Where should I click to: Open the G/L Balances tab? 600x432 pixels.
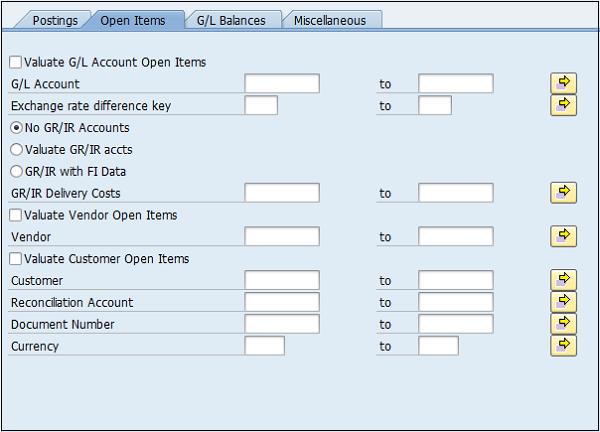click(231, 20)
